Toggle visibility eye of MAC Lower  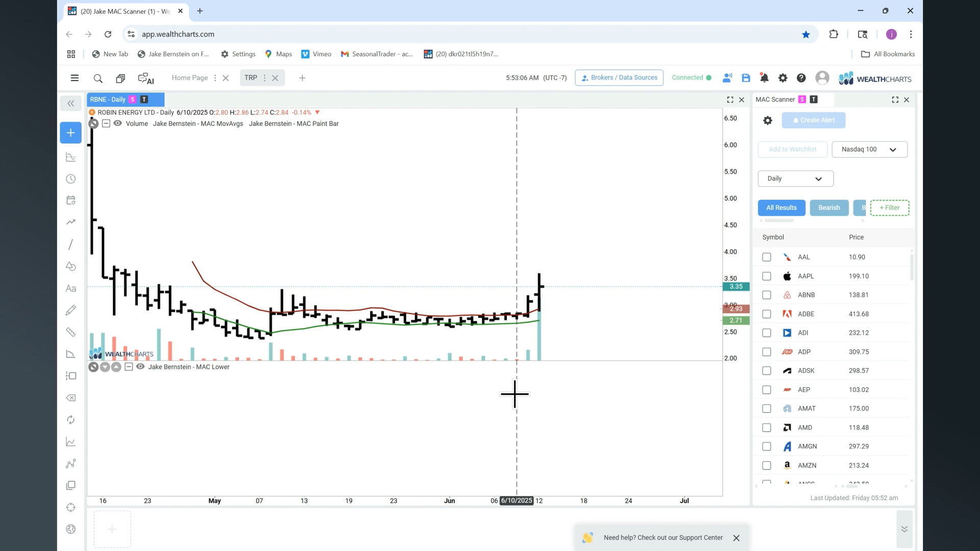140,367
